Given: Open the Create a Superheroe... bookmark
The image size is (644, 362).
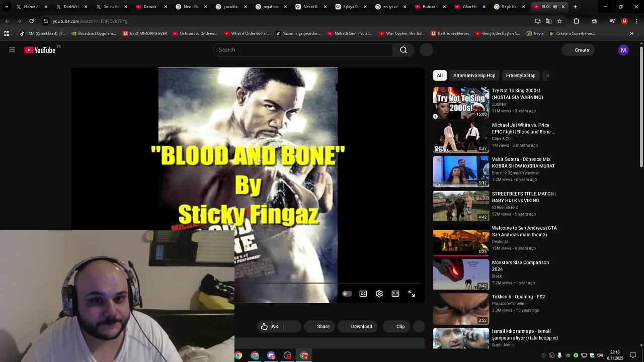Looking at the screenshot, I should pos(572,33).
